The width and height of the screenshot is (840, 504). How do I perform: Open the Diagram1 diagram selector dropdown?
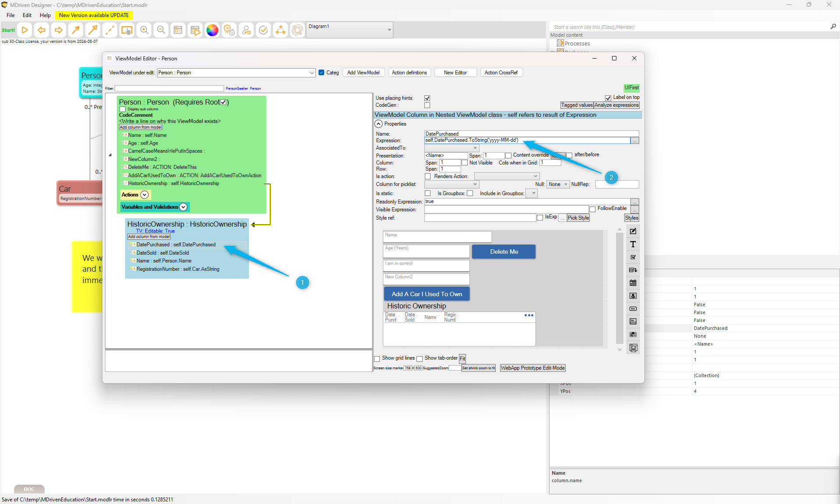tap(389, 30)
